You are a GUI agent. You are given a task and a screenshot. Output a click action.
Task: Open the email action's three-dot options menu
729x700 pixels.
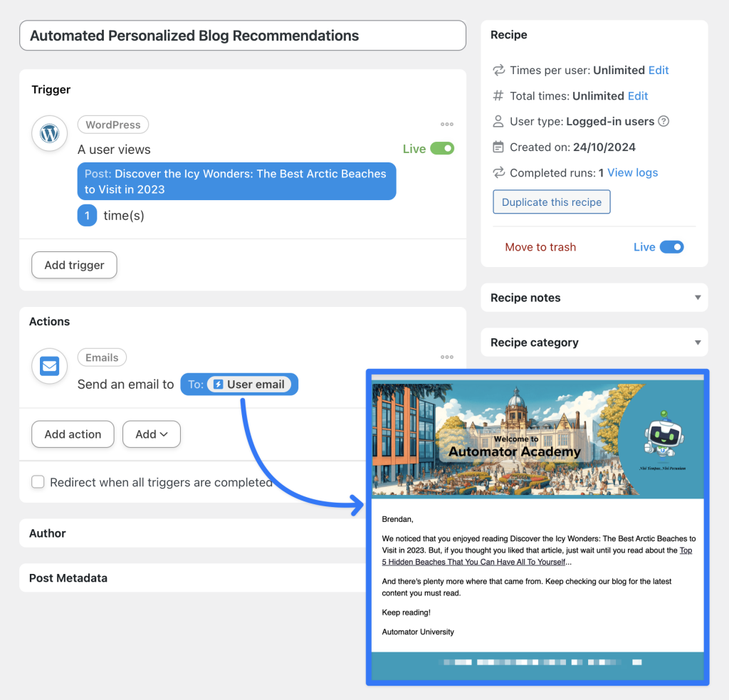(447, 357)
